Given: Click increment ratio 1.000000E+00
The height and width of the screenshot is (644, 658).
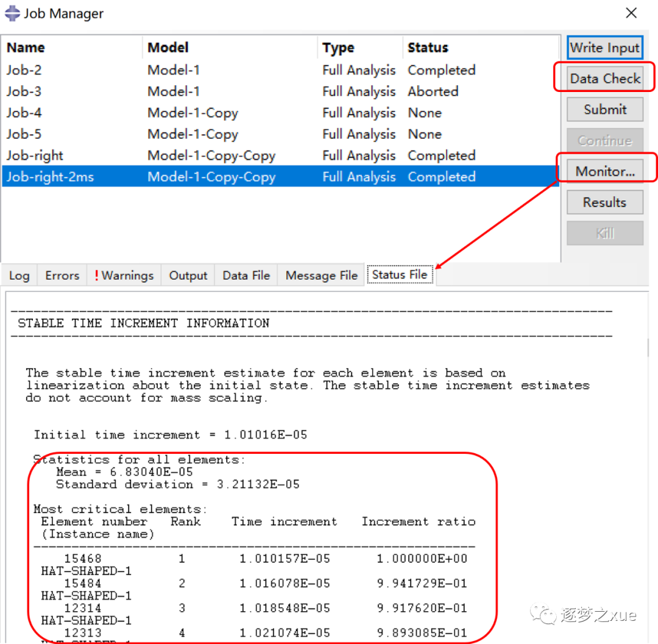Looking at the screenshot, I should coord(422,559).
